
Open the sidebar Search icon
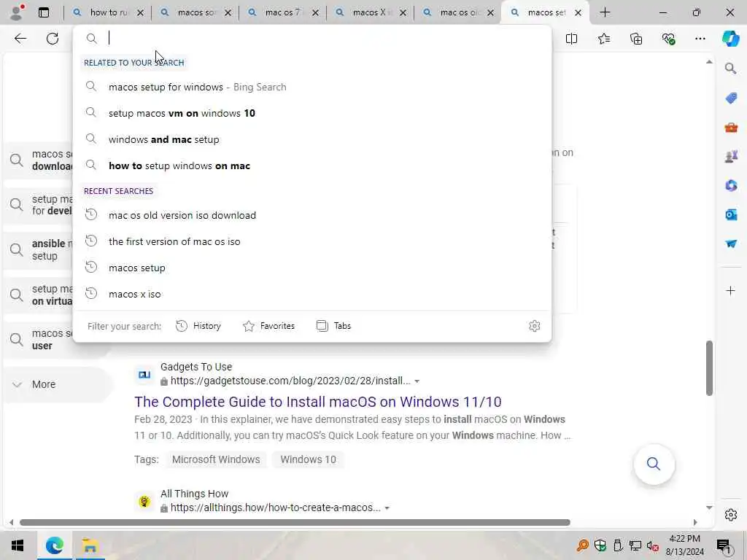731,69
